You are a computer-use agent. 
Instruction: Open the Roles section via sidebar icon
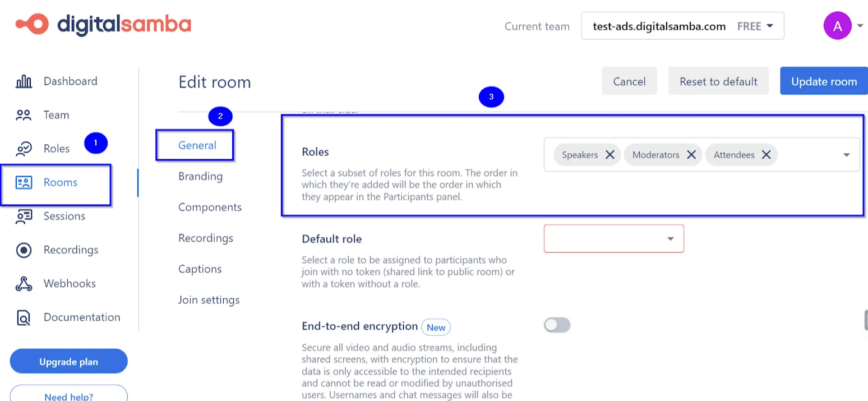[24, 148]
